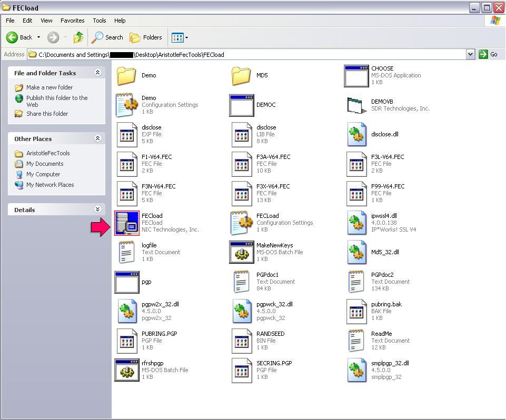
Task: Expand the Details panel
Action: (97, 209)
